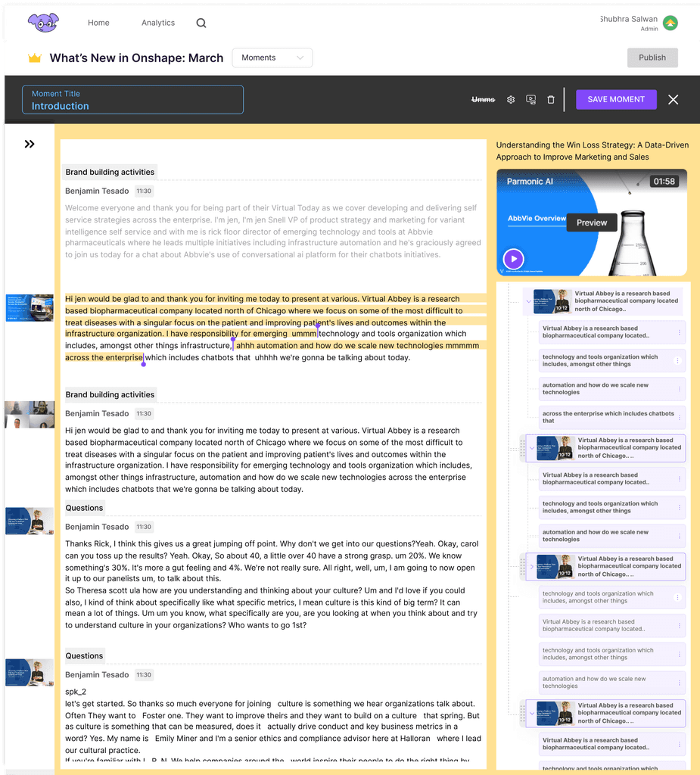
Task: Open kebab menu on 'across the enterprise' row
Action: 680,418
